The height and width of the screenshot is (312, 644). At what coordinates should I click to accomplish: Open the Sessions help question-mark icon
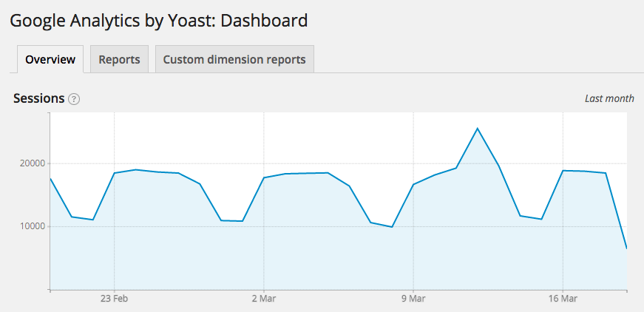click(74, 99)
